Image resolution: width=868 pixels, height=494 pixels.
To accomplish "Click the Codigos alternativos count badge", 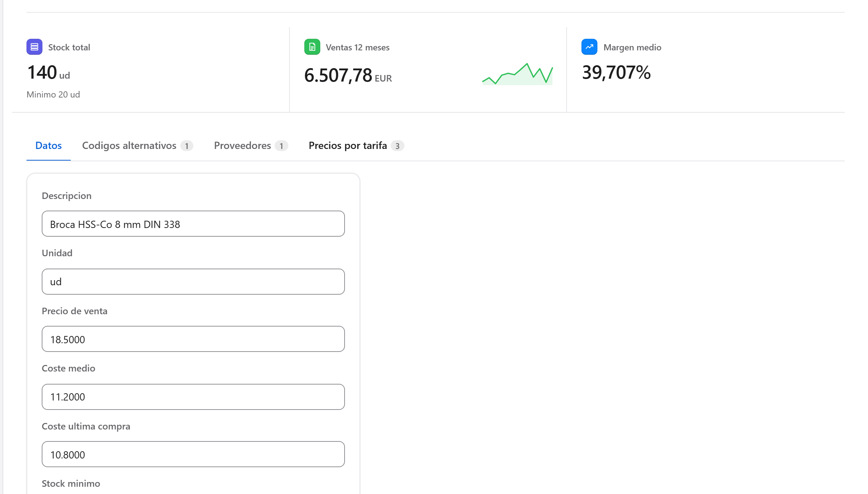I will click(187, 146).
